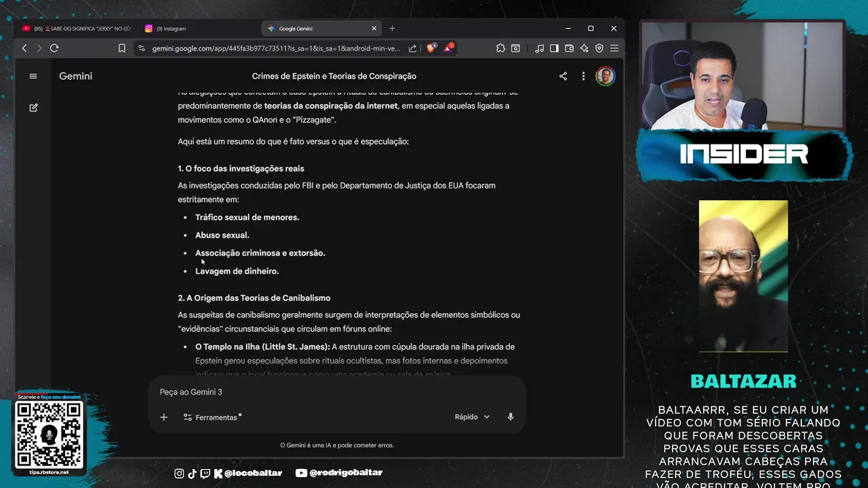Open the conversation's three-dot options menu
This screenshot has height=488, width=868.
point(583,76)
